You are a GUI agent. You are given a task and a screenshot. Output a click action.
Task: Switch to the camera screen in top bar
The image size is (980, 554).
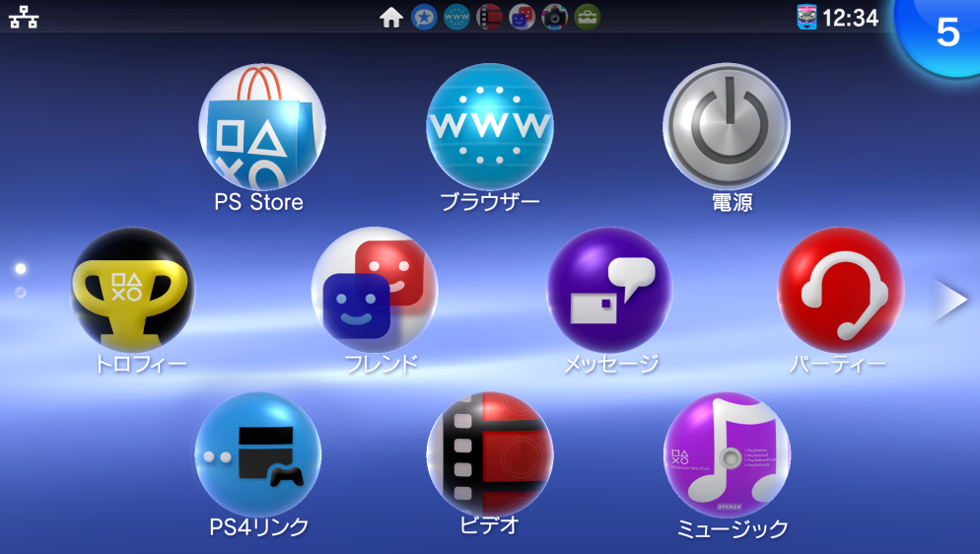[x=554, y=17]
